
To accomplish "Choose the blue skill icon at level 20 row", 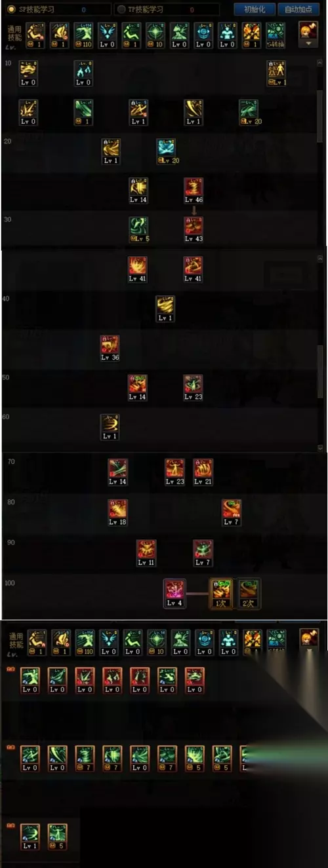I will click(x=166, y=151).
